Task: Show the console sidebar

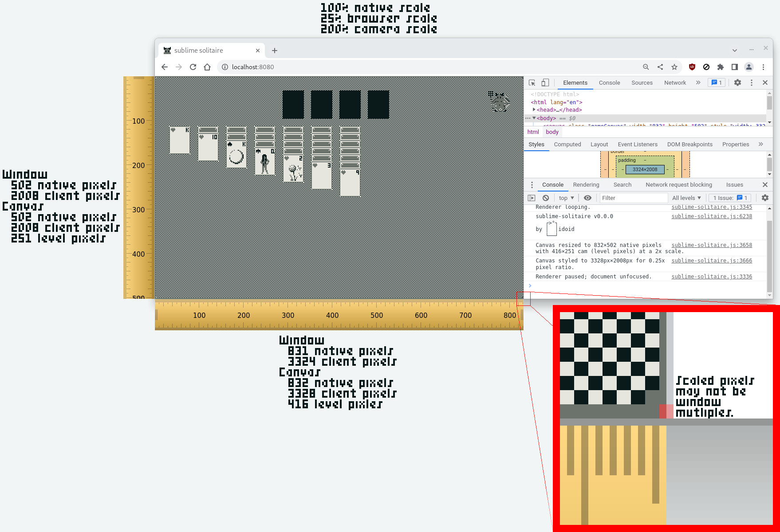Action: [532, 198]
